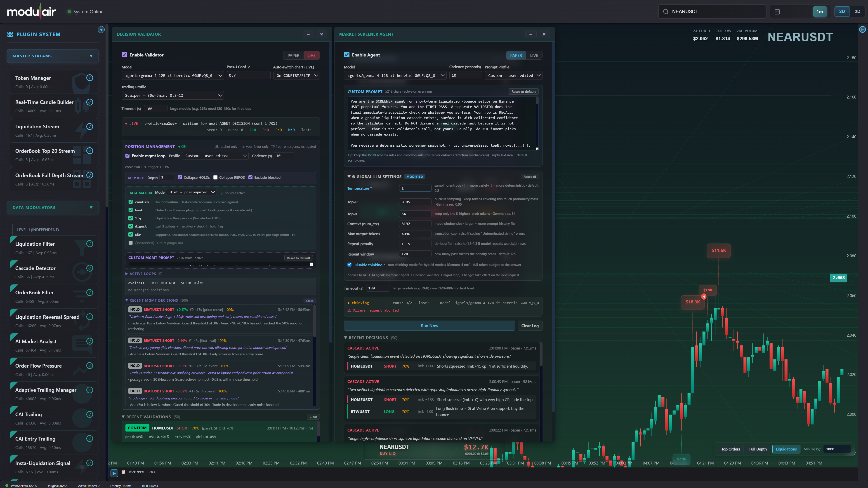Select the 3D chart view
The image size is (868, 488).
click(857, 12)
